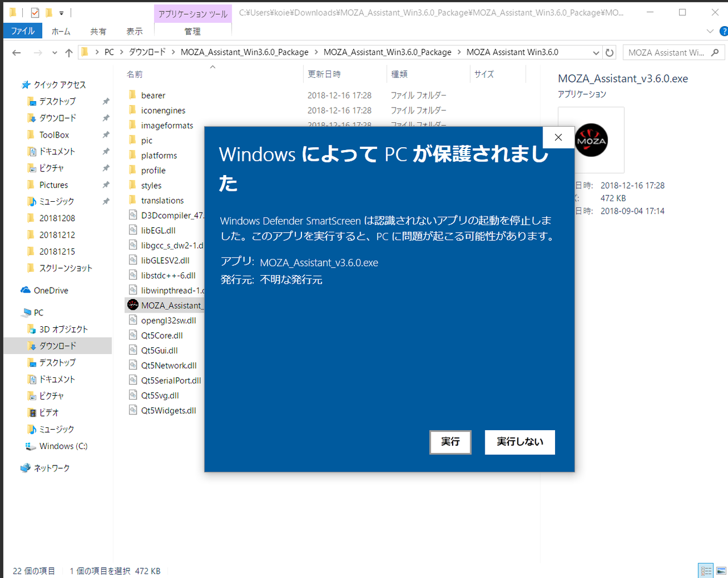
Task: Switch to the ホーム tab
Action: (x=61, y=31)
